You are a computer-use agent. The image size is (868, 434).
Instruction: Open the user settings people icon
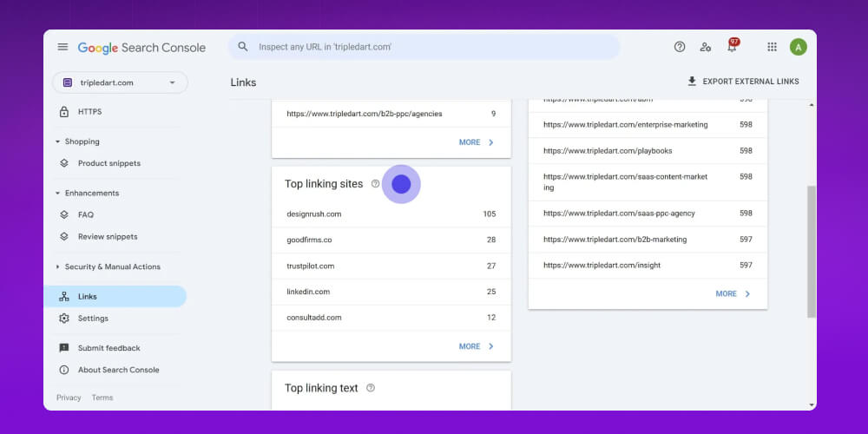pyautogui.click(x=706, y=47)
